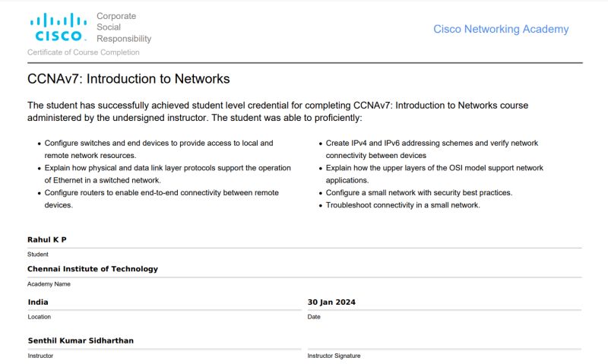
Task: Click the Academy Name label
Action: tap(49, 284)
